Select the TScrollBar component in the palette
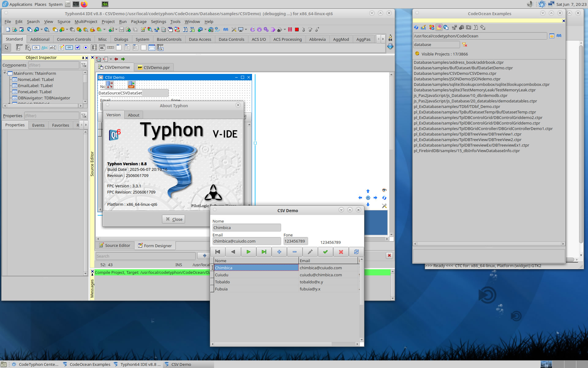 111,48
